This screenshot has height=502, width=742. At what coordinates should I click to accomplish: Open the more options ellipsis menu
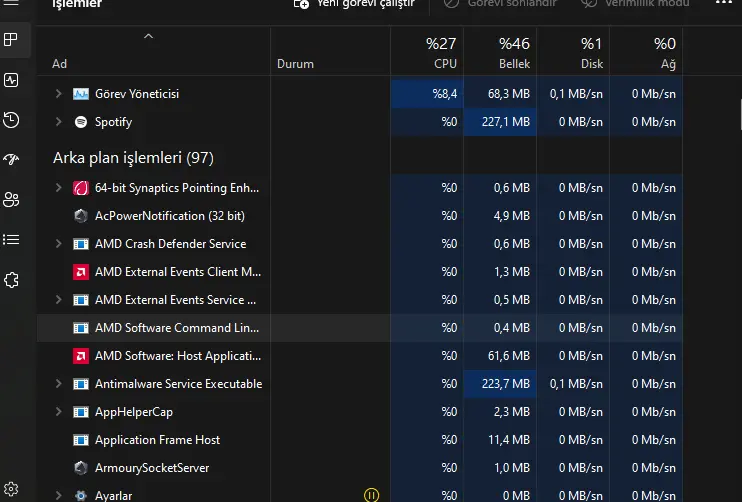tap(724, 3)
